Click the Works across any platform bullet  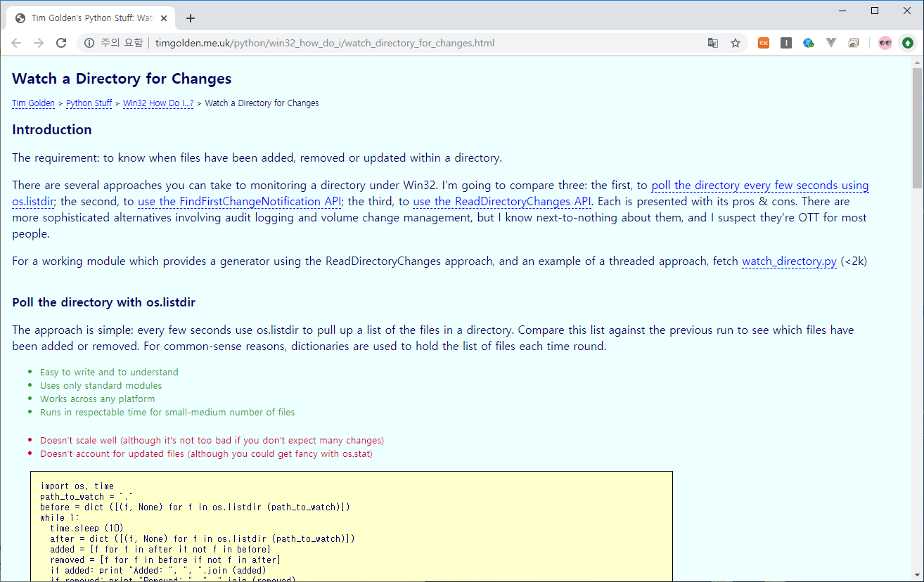coord(97,399)
